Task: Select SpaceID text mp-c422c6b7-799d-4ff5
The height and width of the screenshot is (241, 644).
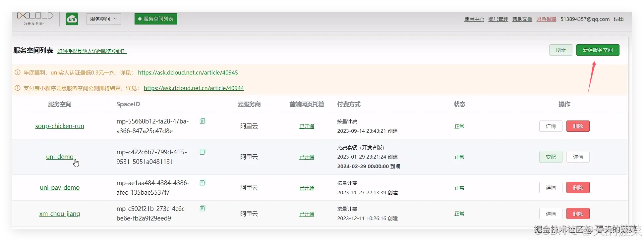Action: tap(151, 152)
